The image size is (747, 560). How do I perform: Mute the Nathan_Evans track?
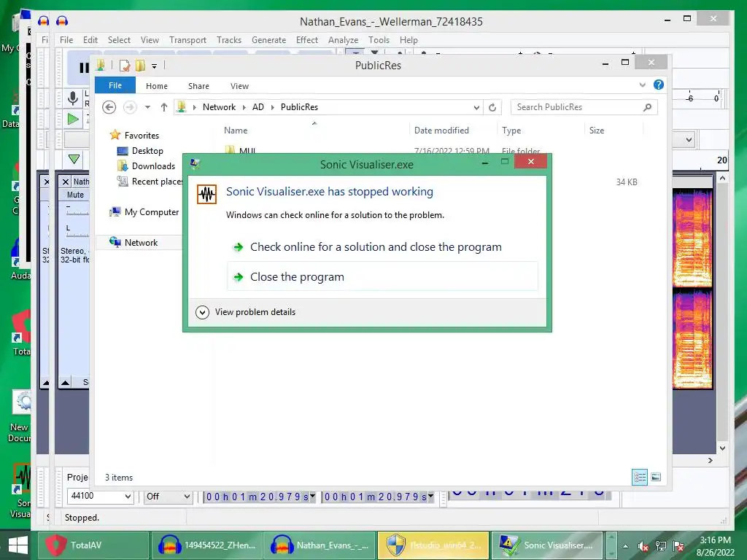pyautogui.click(x=75, y=195)
